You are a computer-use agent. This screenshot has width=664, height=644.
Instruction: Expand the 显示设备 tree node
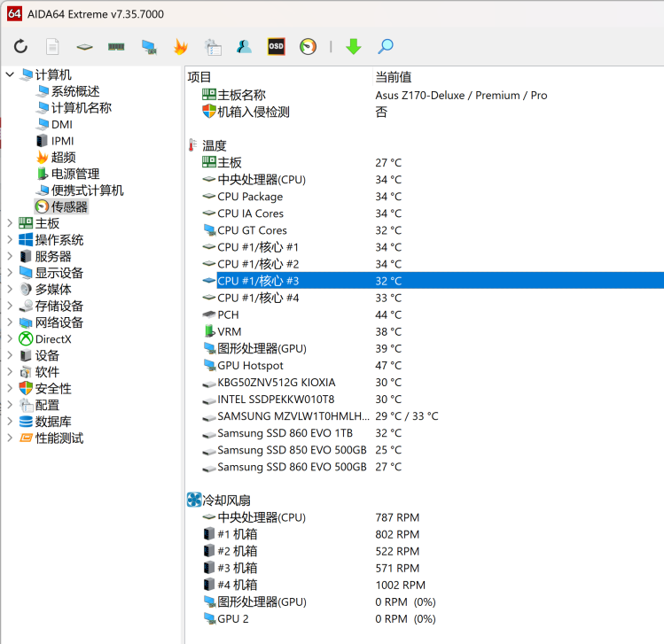(10, 273)
